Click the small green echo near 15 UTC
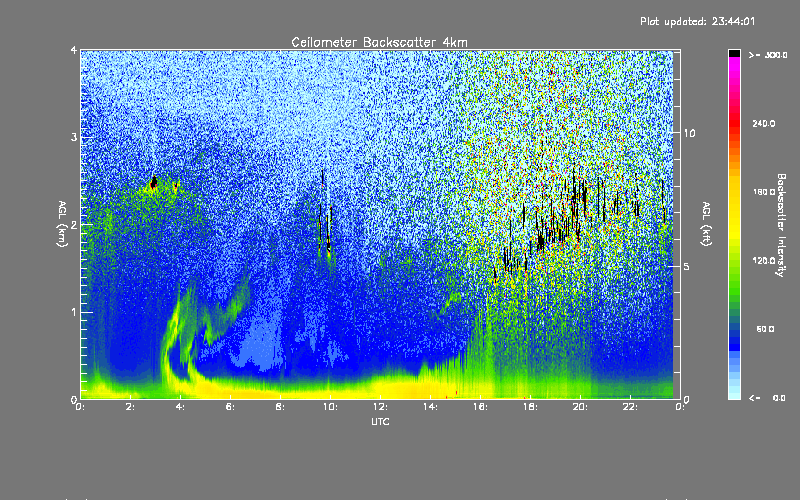Image resolution: width=800 pixels, height=500 pixels. (x=450, y=301)
